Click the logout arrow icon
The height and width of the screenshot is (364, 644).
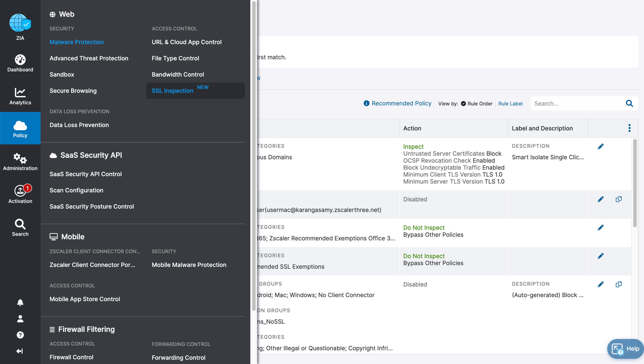click(20, 351)
